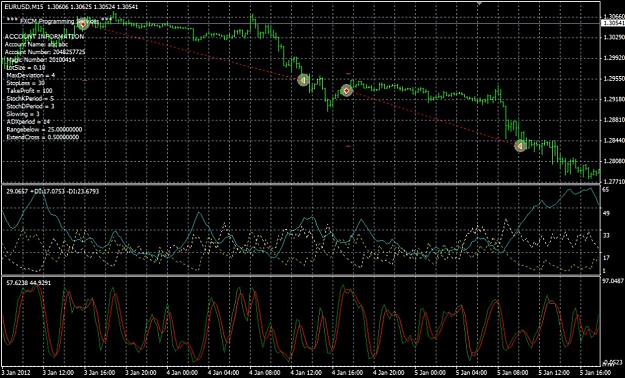The height and width of the screenshot is (378, 625).
Task: Click the 1.28440 price scale label
Action: 614,140
